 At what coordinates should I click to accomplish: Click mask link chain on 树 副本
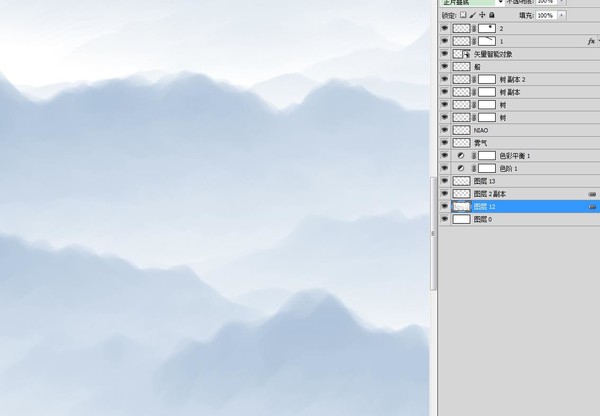474,92
